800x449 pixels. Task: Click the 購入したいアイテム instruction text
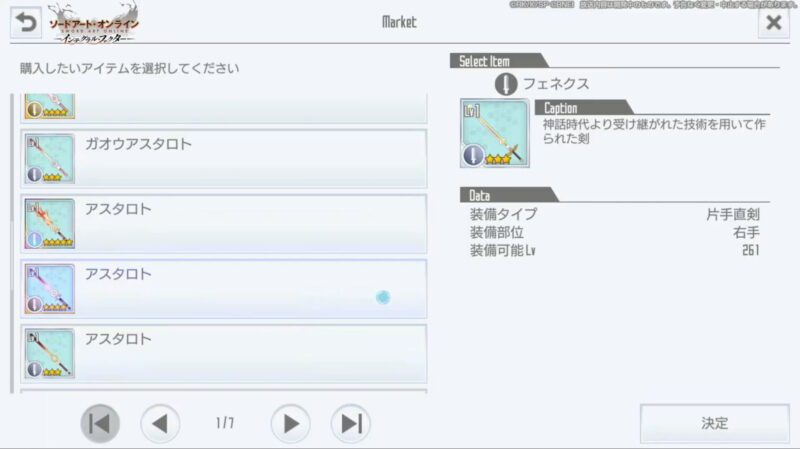point(129,68)
